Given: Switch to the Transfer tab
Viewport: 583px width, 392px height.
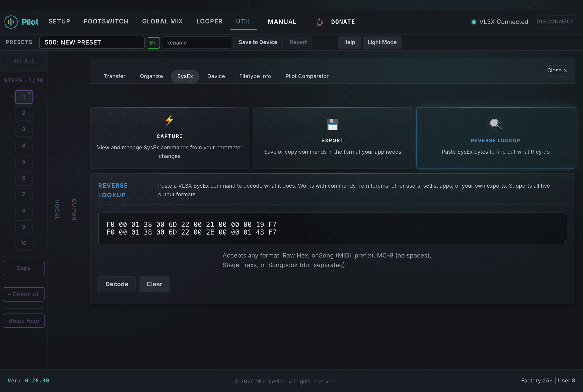Looking at the screenshot, I should pos(114,76).
